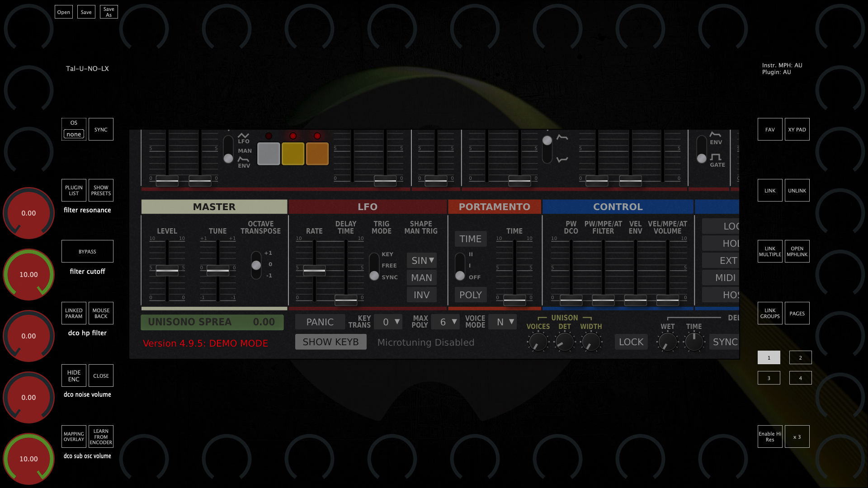Screen dimensions: 868x488
Task: Toggle portamento POLY button
Action: point(471,295)
